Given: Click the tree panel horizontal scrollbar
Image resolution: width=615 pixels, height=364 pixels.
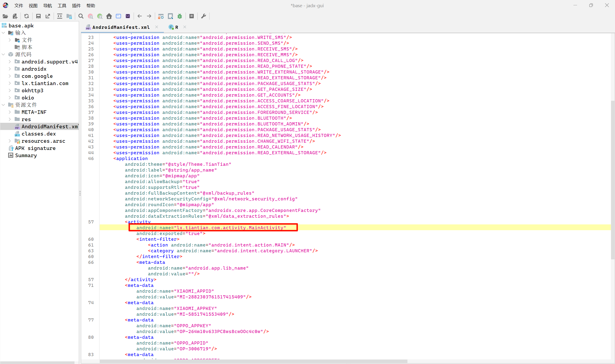Looking at the screenshot, I should coord(37,363).
